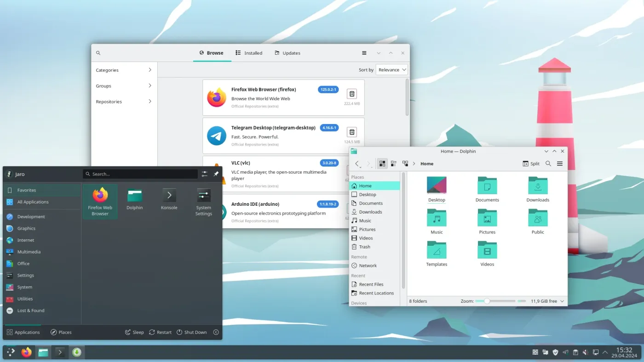
Task: Open the search in Dolphin toolbar
Action: pyautogui.click(x=548, y=163)
